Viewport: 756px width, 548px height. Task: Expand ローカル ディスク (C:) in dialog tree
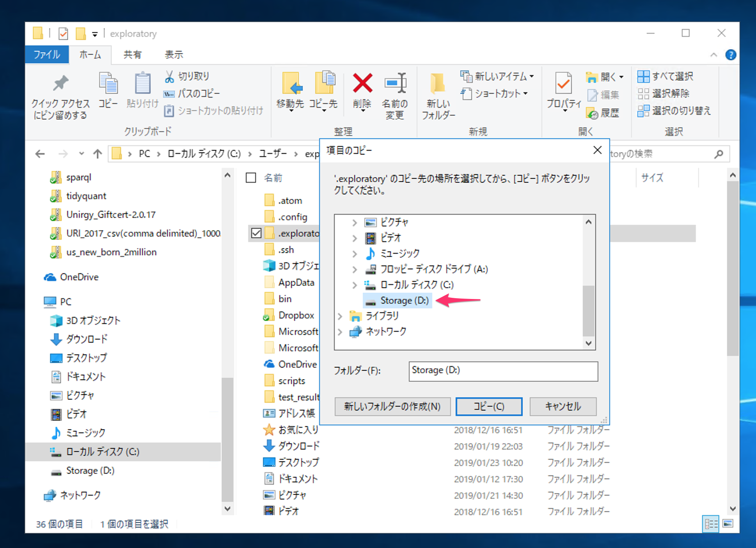[x=354, y=285]
